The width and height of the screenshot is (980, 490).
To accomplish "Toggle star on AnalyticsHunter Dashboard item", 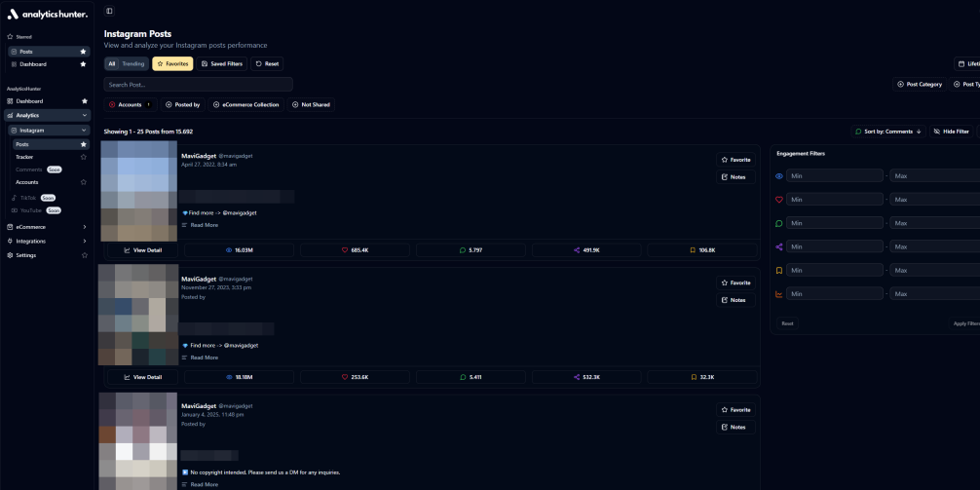I will coord(85,101).
